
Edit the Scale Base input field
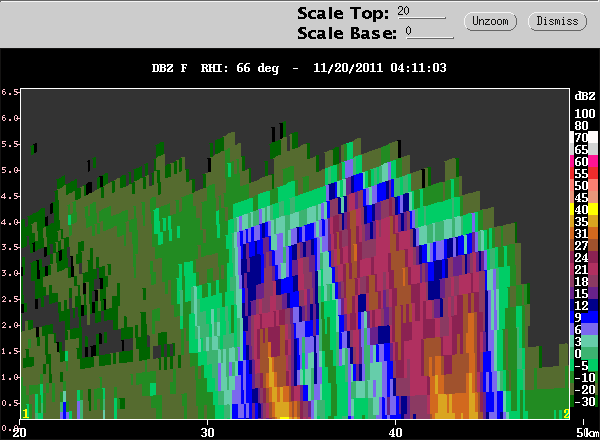point(430,32)
